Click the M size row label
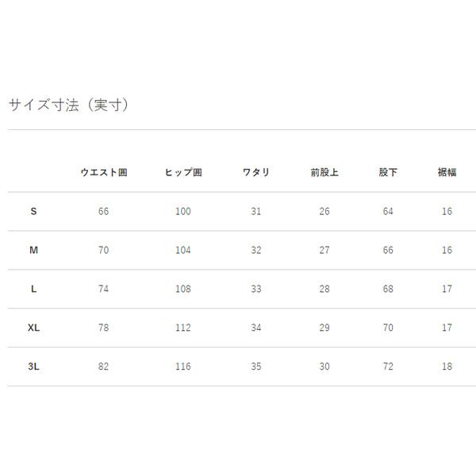This screenshot has width=476, height=476. (x=33, y=250)
